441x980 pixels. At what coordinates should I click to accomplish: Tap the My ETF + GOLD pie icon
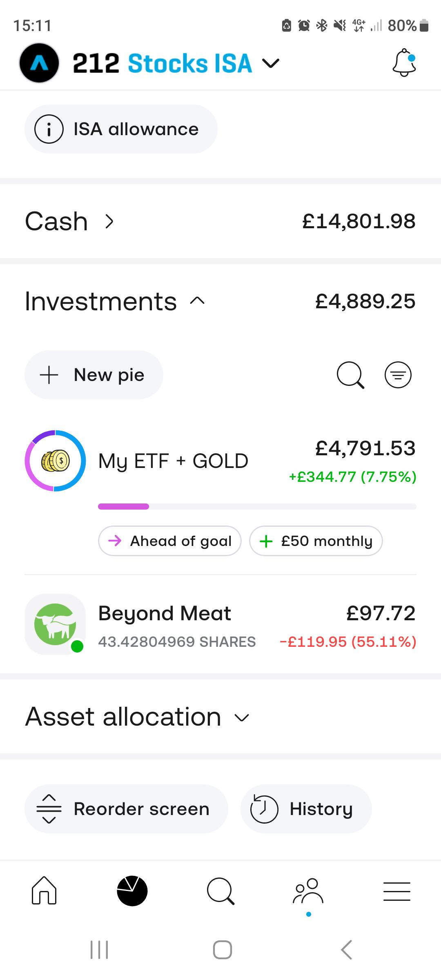pos(55,461)
